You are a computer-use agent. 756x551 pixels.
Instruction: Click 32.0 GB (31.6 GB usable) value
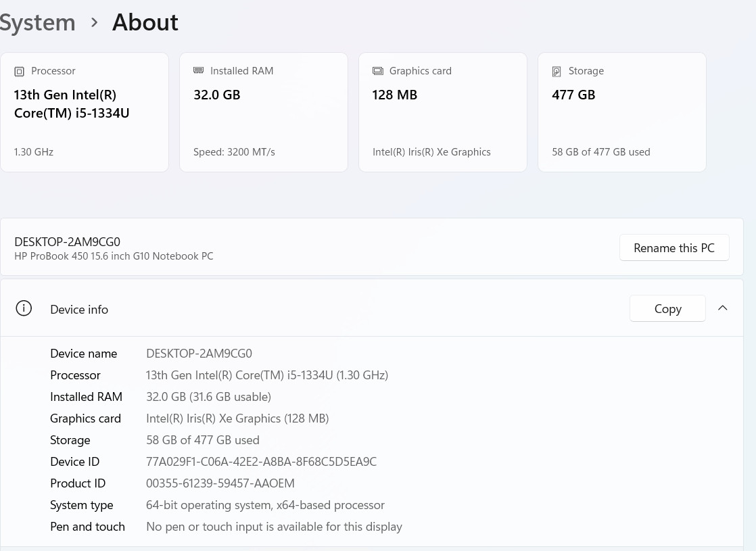click(x=209, y=397)
